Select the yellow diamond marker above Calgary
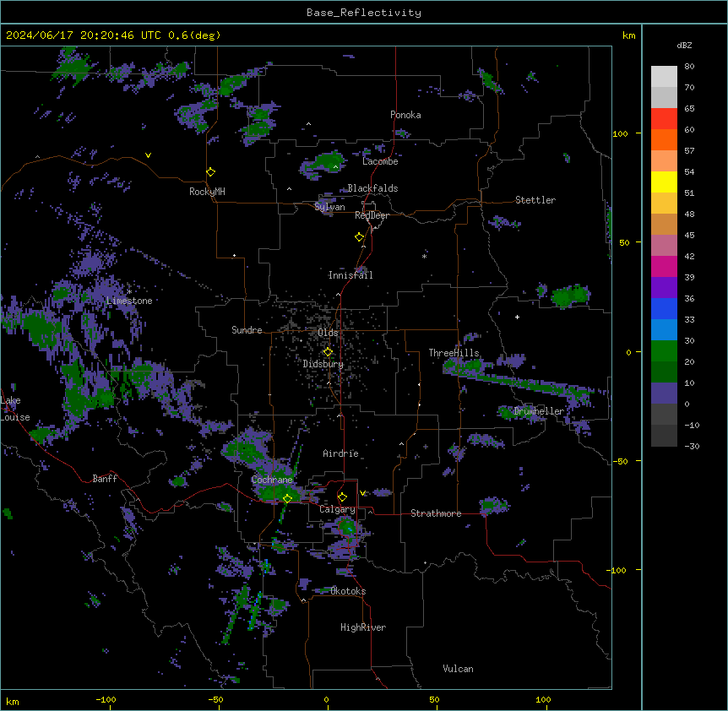The width and height of the screenshot is (728, 711). (x=342, y=497)
